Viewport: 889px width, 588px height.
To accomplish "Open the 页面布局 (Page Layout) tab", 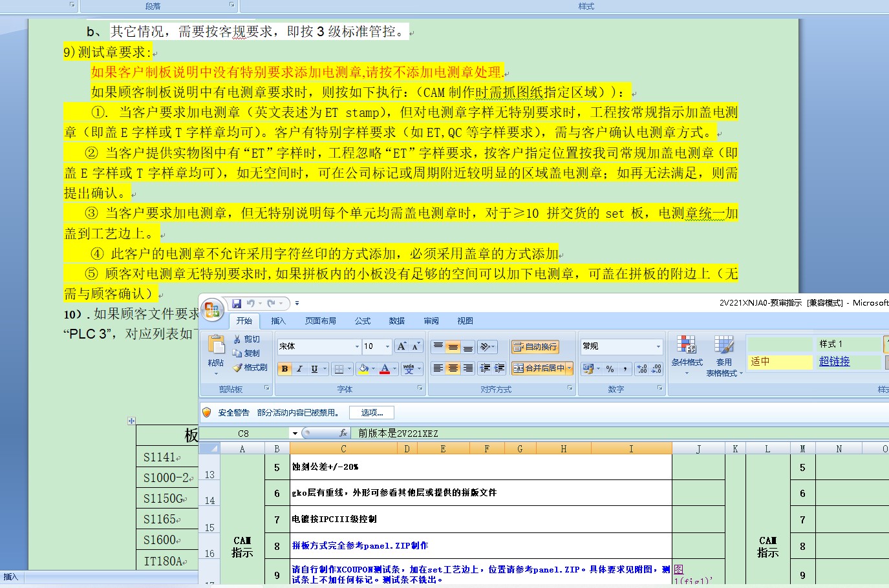I will coord(321,321).
